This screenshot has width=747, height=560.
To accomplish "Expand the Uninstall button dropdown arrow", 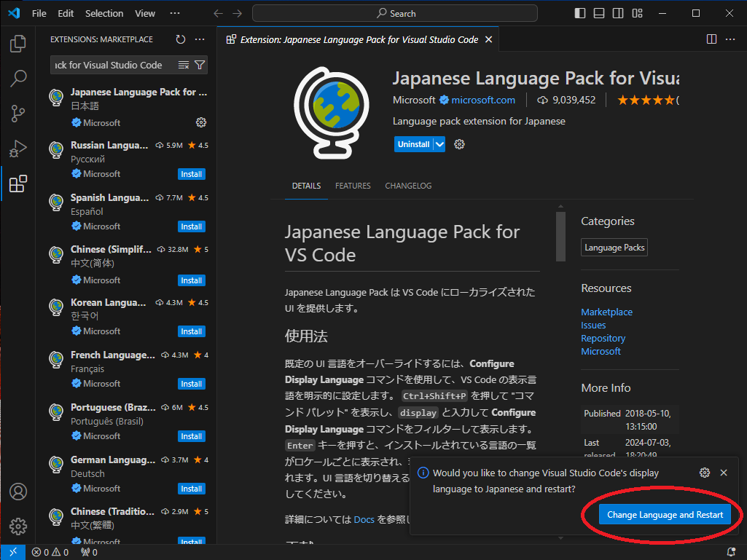I will click(439, 144).
